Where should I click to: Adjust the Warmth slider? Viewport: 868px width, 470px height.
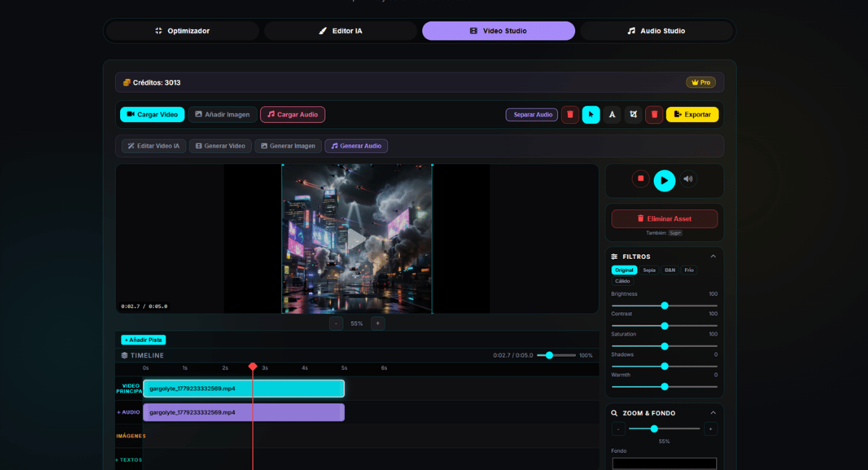[x=664, y=387]
